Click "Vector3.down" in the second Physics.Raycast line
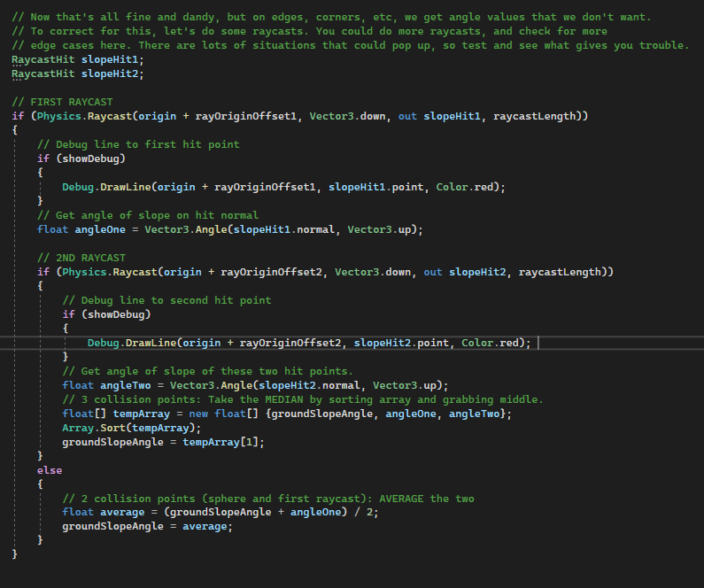704x588 pixels. (373, 272)
